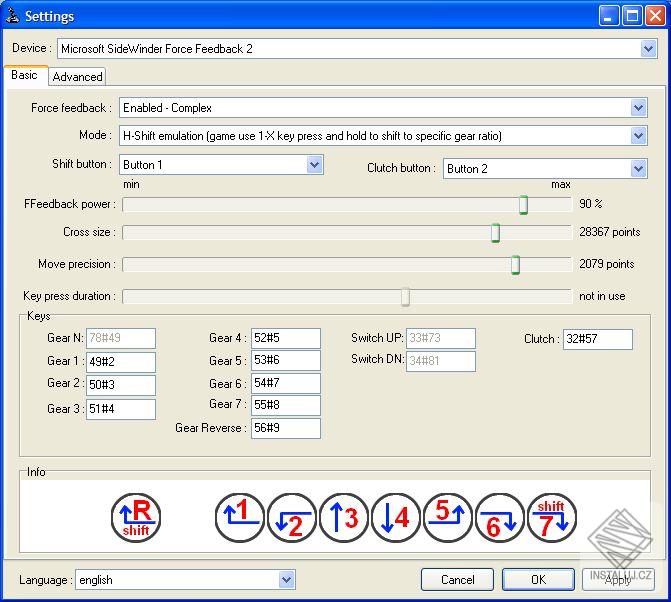Viewport: 671px width, 602px height.
Task: Click the gear 2 shift pattern icon
Action: click(292, 518)
